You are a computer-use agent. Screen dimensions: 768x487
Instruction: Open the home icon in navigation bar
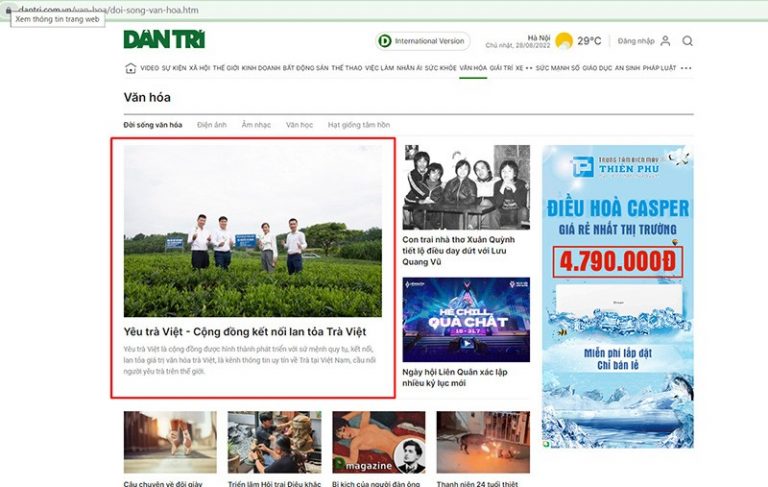click(x=130, y=68)
